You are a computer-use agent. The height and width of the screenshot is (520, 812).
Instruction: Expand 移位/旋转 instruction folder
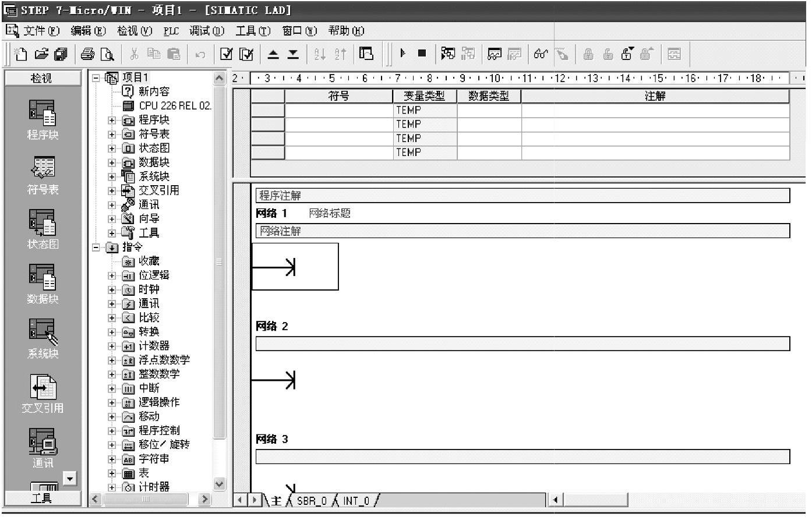click(x=112, y=445)
